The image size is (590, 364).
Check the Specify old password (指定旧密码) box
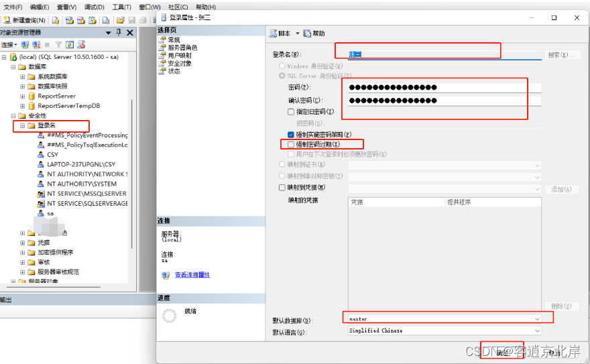[x=291, y=112]
